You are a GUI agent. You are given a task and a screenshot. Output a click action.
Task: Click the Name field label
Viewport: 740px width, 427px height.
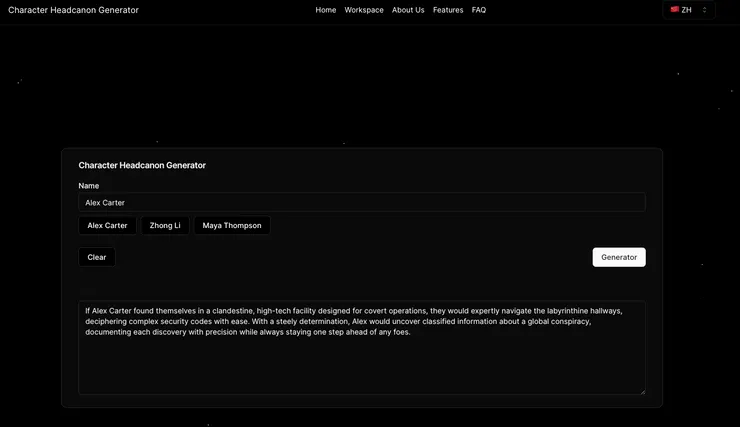89,186
